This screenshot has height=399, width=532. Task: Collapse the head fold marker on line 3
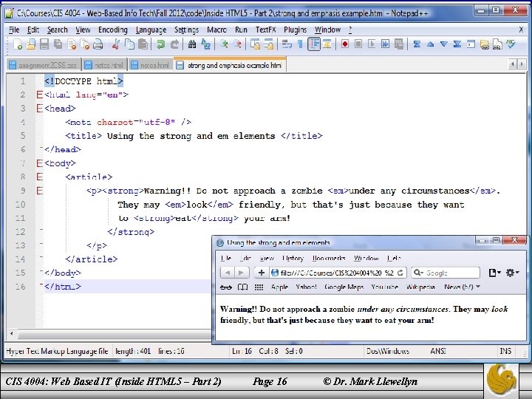tap(40, 108)
